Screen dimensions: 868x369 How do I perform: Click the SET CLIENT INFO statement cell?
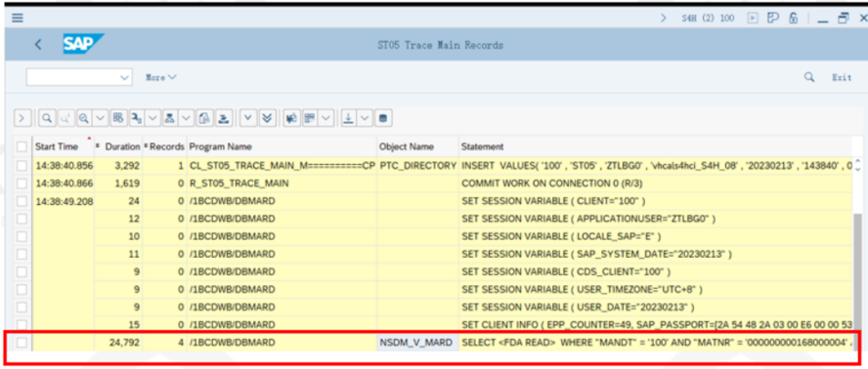click(x=657, y=325)
